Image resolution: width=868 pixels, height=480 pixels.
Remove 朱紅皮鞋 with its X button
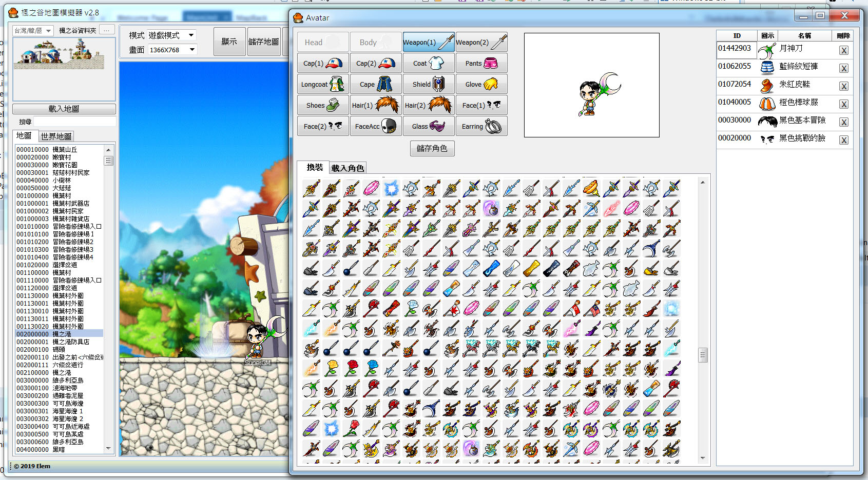click(844, 87)
